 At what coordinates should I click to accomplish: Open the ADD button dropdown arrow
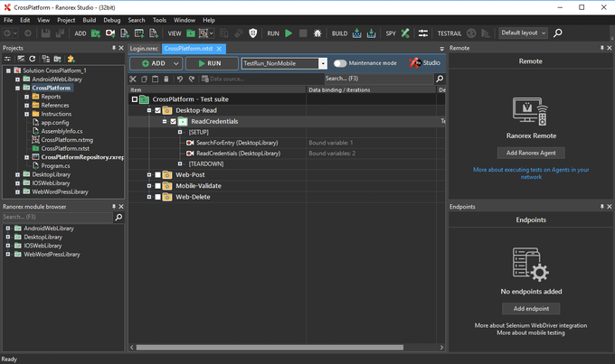coord(176,63)
